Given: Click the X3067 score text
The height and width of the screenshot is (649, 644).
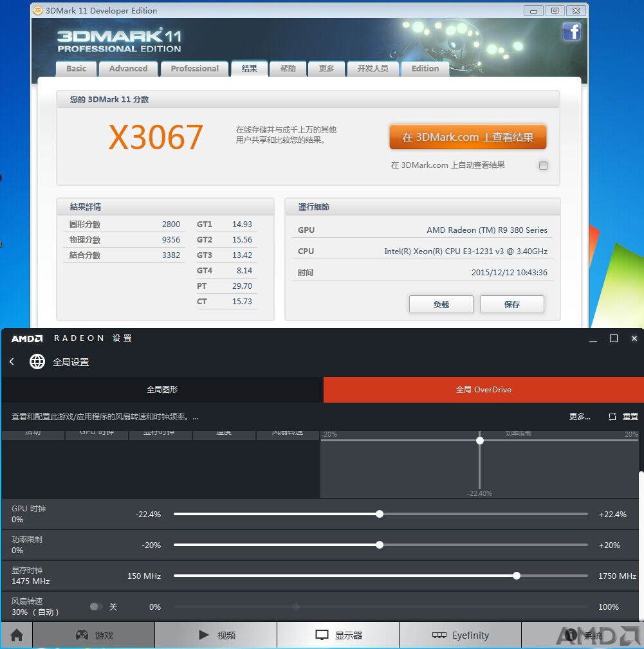Looking at the screenshot, I should [x=156, y=137].
